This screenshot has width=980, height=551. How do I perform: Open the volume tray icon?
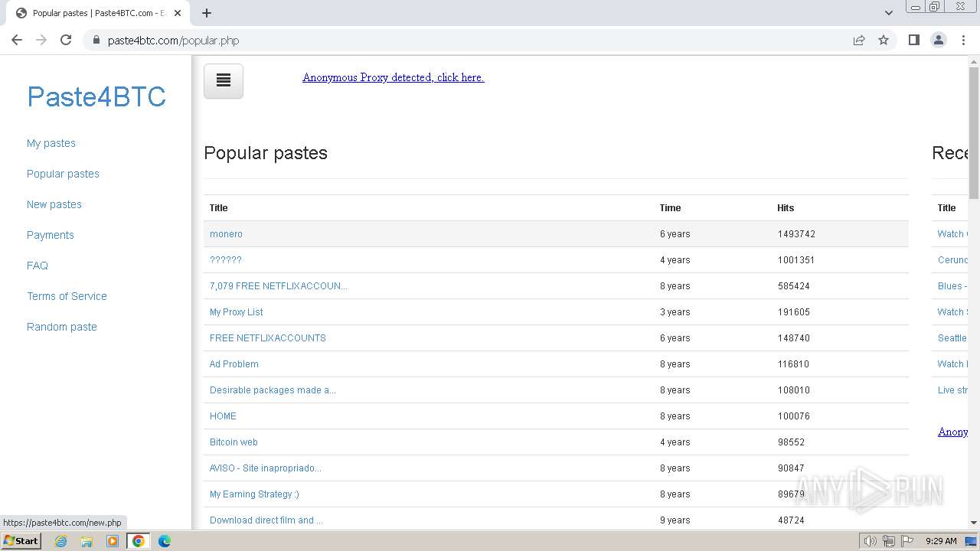coord(871,541)
